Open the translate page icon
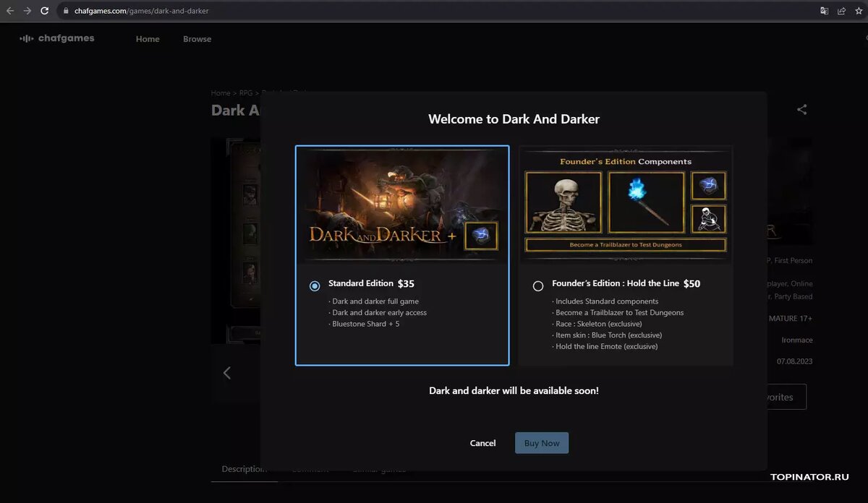 824,11
